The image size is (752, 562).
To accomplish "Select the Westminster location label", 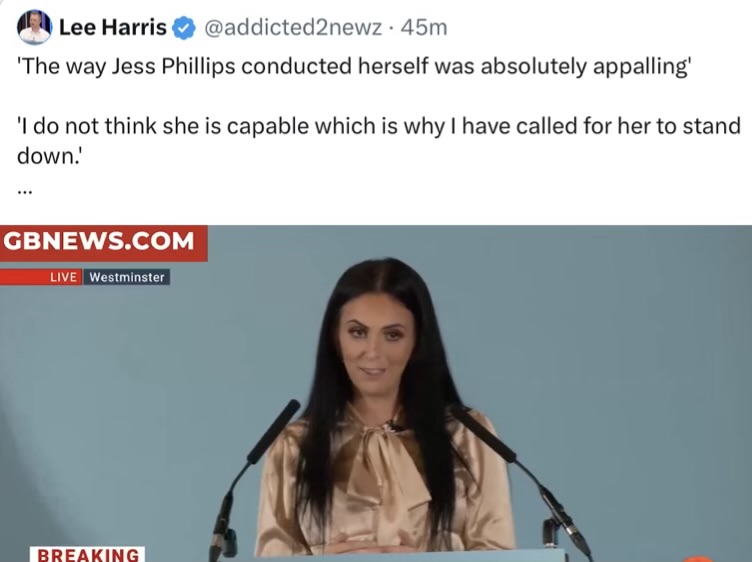I will [127, 277].
